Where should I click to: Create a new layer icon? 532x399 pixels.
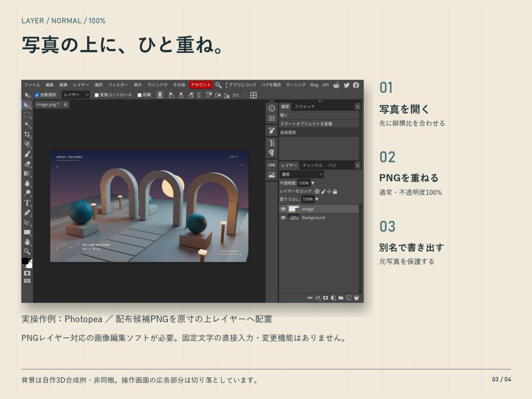tap(349, 298)
